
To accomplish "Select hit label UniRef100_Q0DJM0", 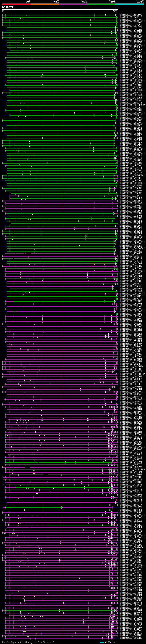I will point(131,324).
